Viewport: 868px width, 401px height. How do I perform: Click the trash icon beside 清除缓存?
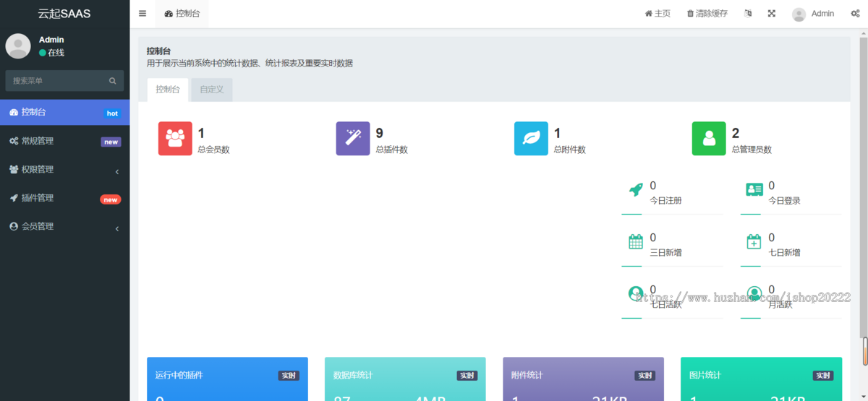point(690,14)
